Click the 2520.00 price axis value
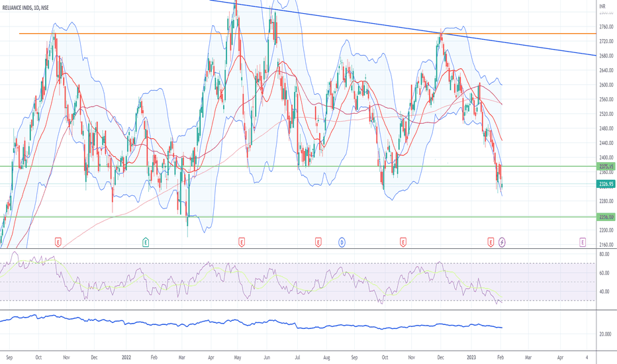 pyautogui.click(x=606, y=114)
